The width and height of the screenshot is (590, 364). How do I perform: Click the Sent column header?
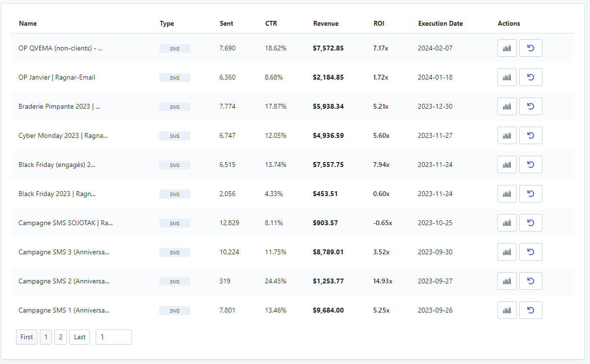click(x=226, y=23)
